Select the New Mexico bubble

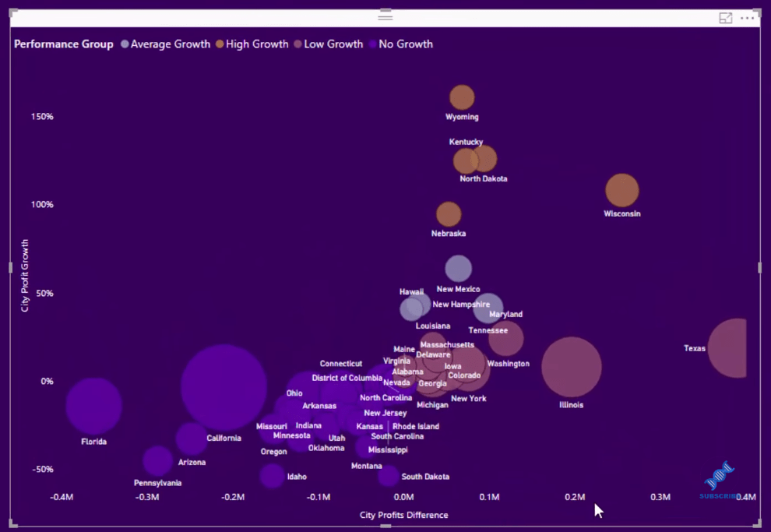coord(458,269)
